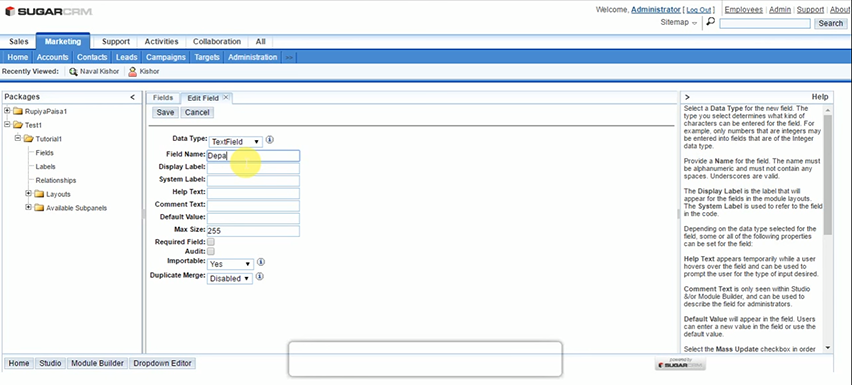Open Administration in the module bar
The width and height of the screenshot is (852, 385).
253,57
